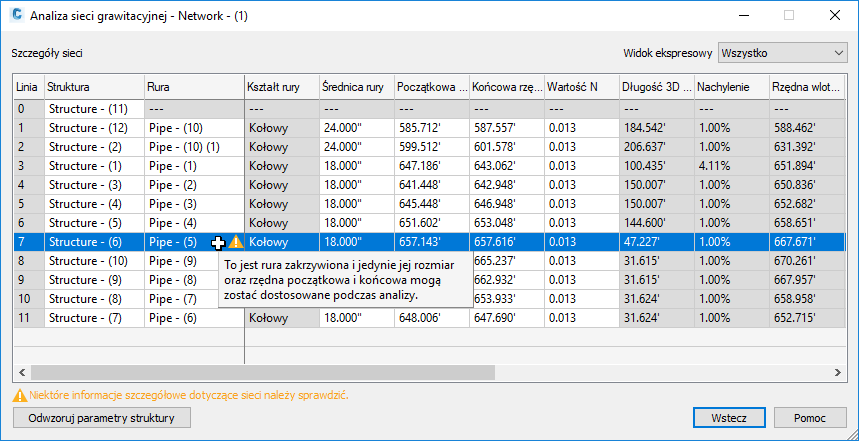
Task: Click the 631.392' inlet elevation cell
Action: click(807, 147)
